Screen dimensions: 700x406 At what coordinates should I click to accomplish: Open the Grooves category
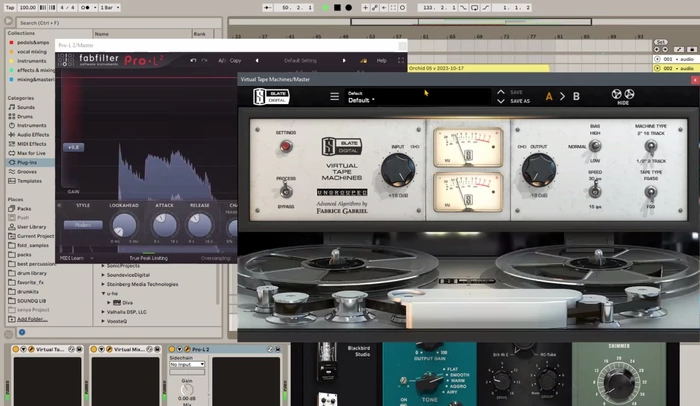point(27,172)
